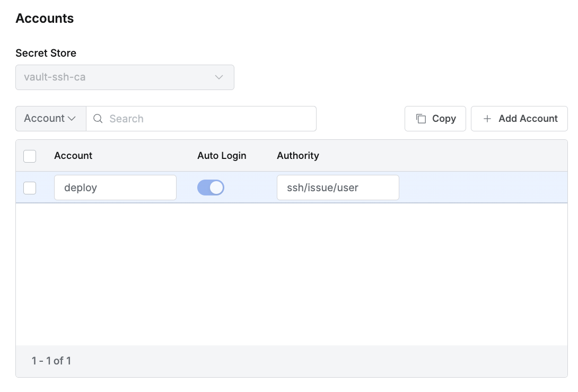Screen dimensions: 578x392
Task: Click the Add Account button text
Action: [x=528, y=119]
